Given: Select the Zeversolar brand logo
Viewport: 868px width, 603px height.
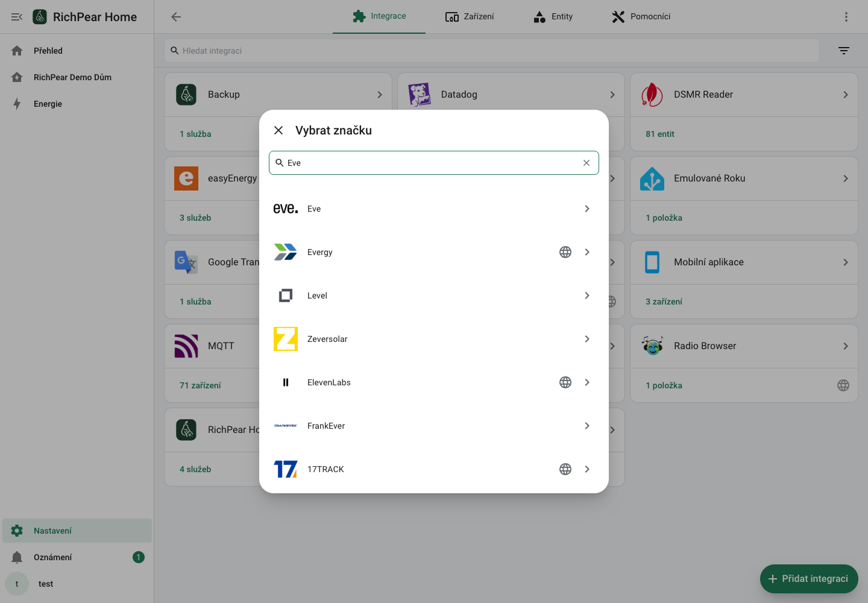Looking at the screenshot, I should coord(286,339).
